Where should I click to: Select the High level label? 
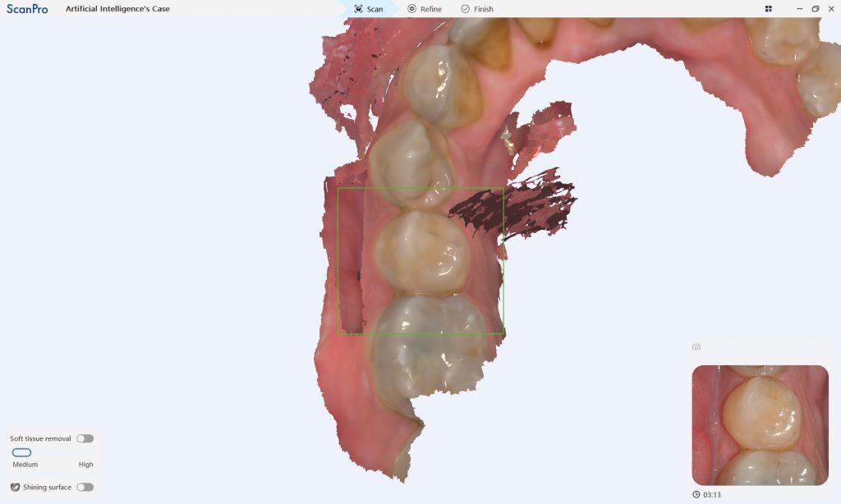85,465
